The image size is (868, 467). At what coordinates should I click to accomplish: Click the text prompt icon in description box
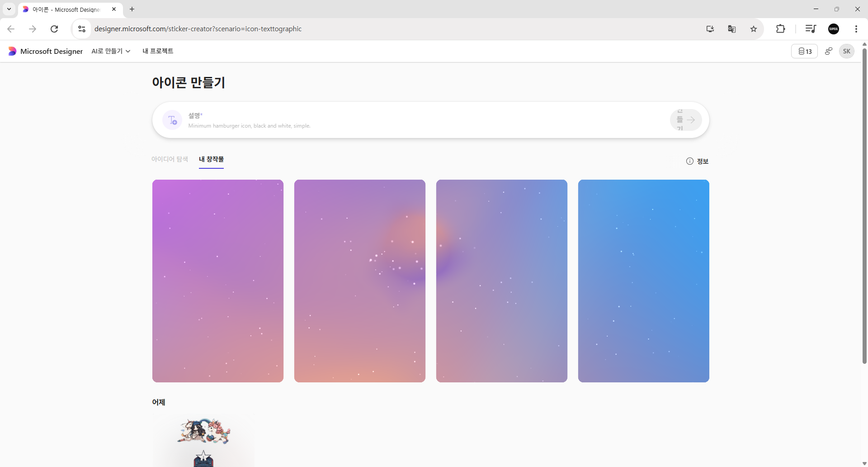pyautogui.click(x=172, y=120)
